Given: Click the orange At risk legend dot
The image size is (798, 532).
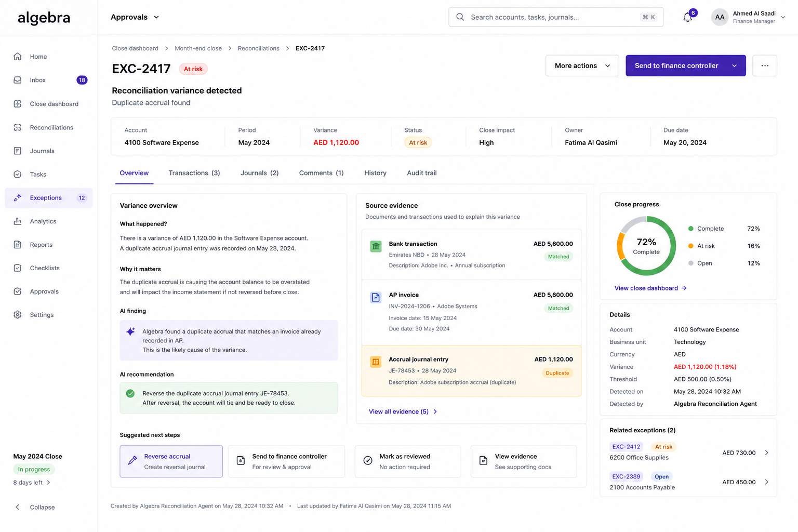Looking at the screenshot, I should (x=690, y=246).
